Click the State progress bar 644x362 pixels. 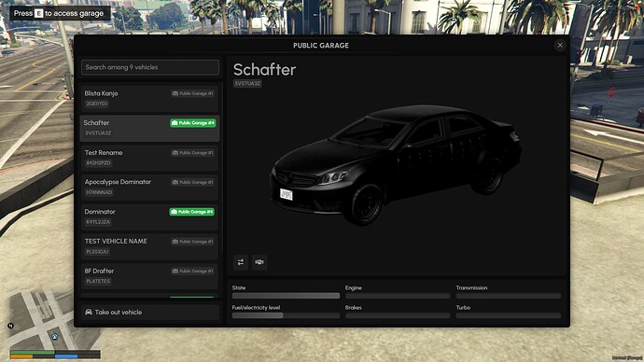click(286, 296)
